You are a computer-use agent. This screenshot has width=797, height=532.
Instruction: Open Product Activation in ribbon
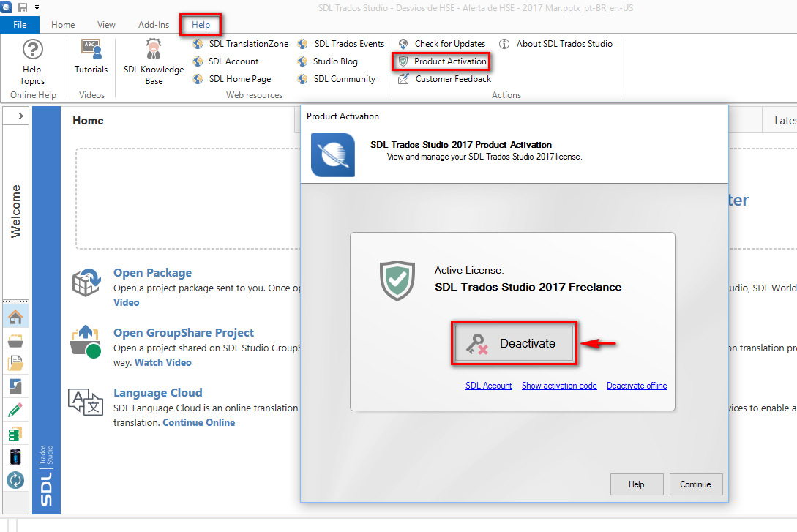point(442,61)
